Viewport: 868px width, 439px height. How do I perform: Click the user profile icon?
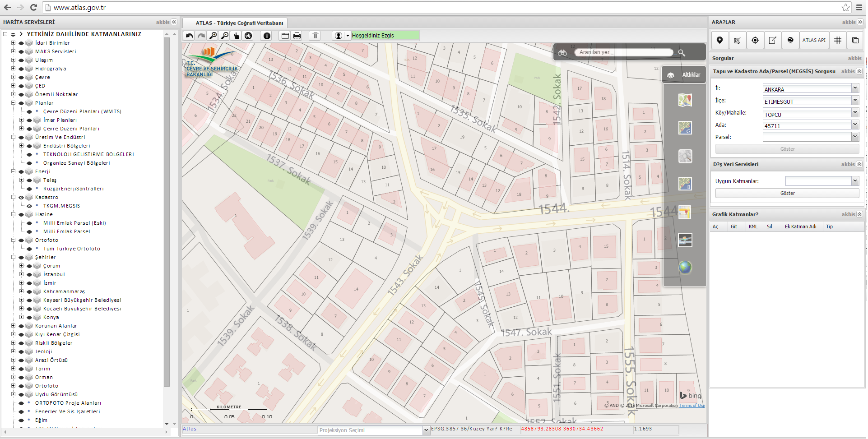(x=339, y=36)
